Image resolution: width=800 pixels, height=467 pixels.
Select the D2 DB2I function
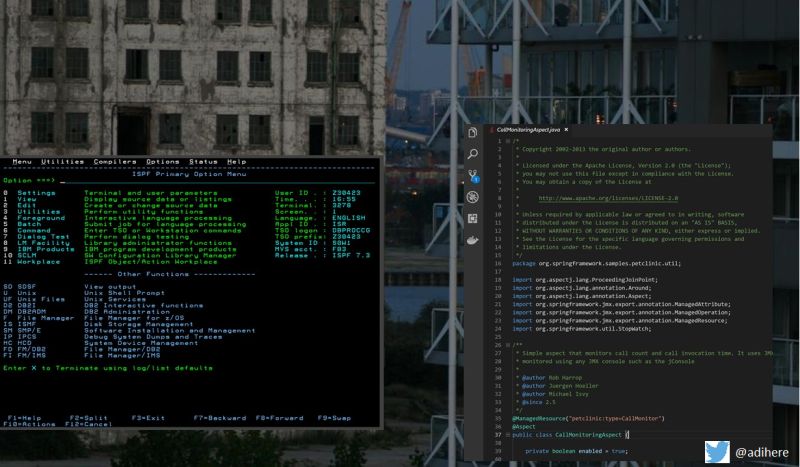(20, 305)
